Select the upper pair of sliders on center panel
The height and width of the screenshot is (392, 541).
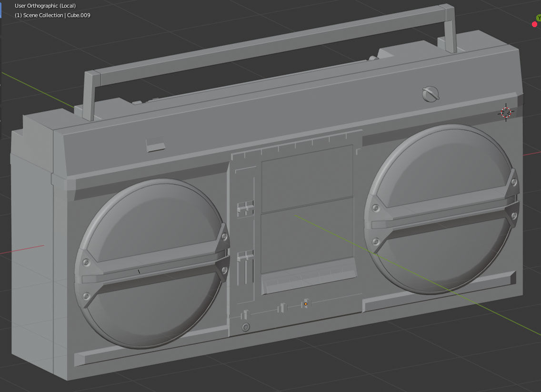(x=245, y=208)
